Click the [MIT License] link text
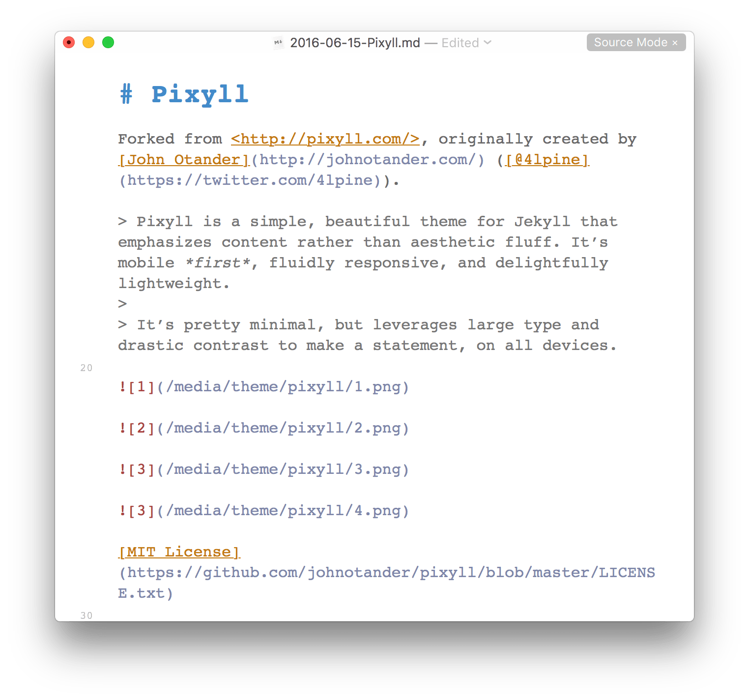This screenshot has width=749, height=700. (x=179, y=552)
